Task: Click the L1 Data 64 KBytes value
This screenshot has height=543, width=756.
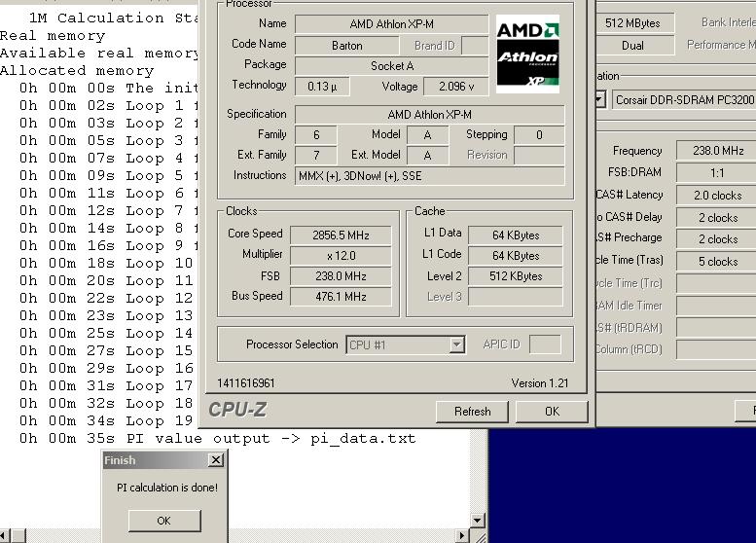Action: tap(516, 235)
